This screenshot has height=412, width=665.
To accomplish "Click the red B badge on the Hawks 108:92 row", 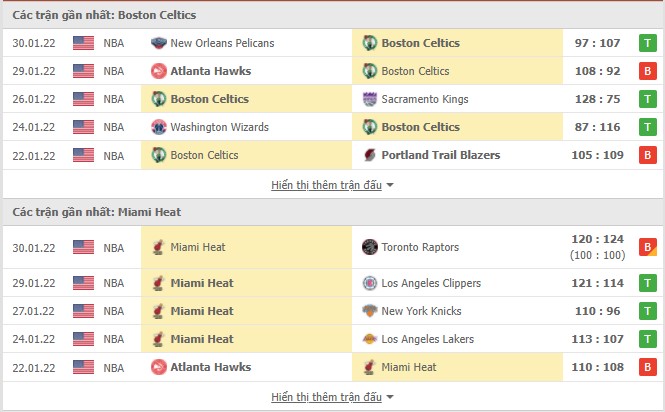I will click(647, 71).
